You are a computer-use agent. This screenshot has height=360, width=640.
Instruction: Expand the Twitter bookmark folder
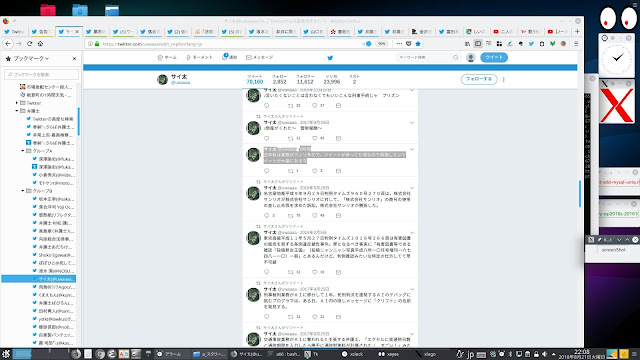coord(17,103)
